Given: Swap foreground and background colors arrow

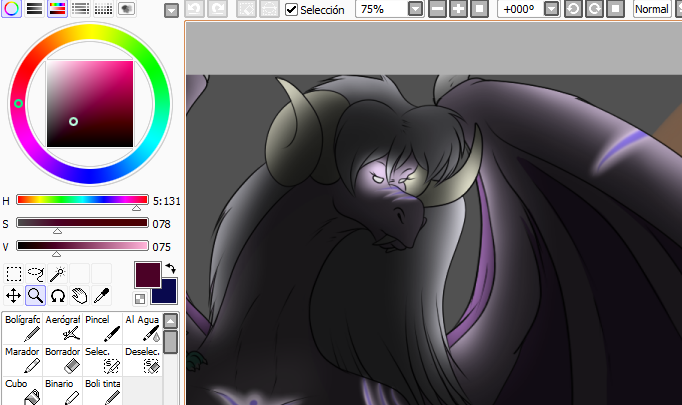Looking at the screenshot, I should [x=170, y=268].
